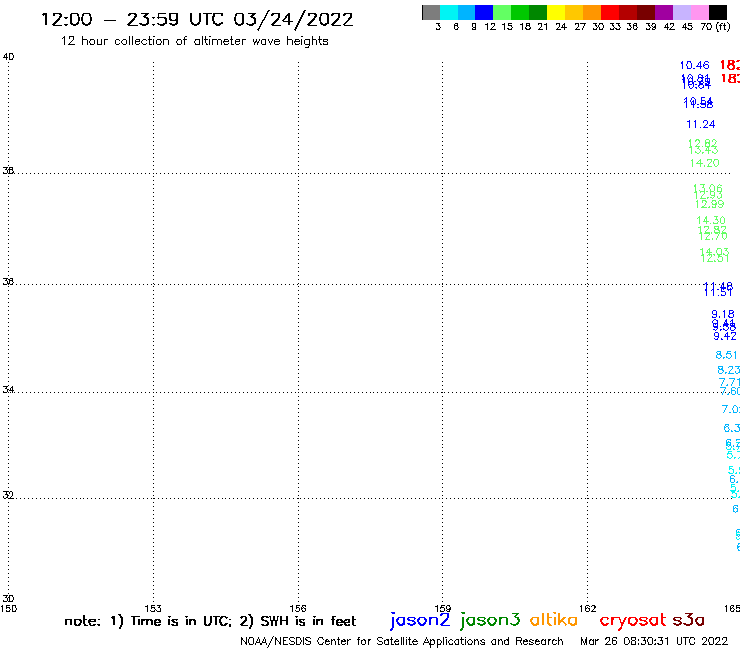Screen dimensions: 740x650
Task: Click the jason2 satellite label
Action: click(420, 620)
